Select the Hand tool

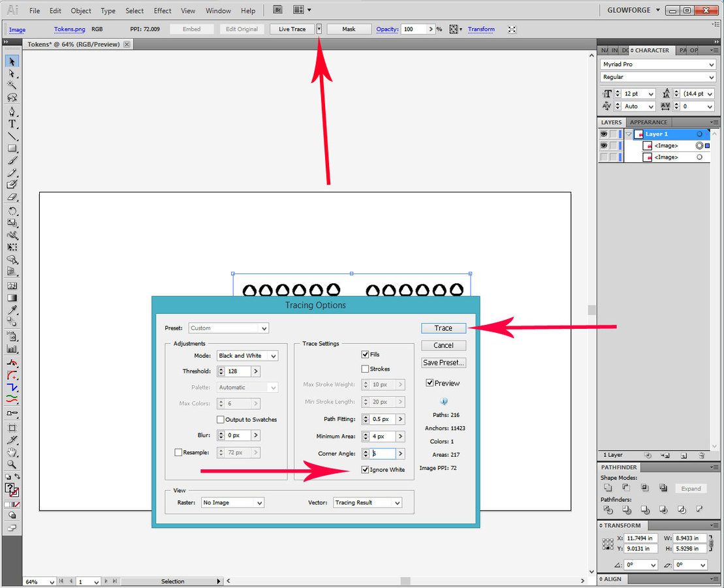(12, 452)
